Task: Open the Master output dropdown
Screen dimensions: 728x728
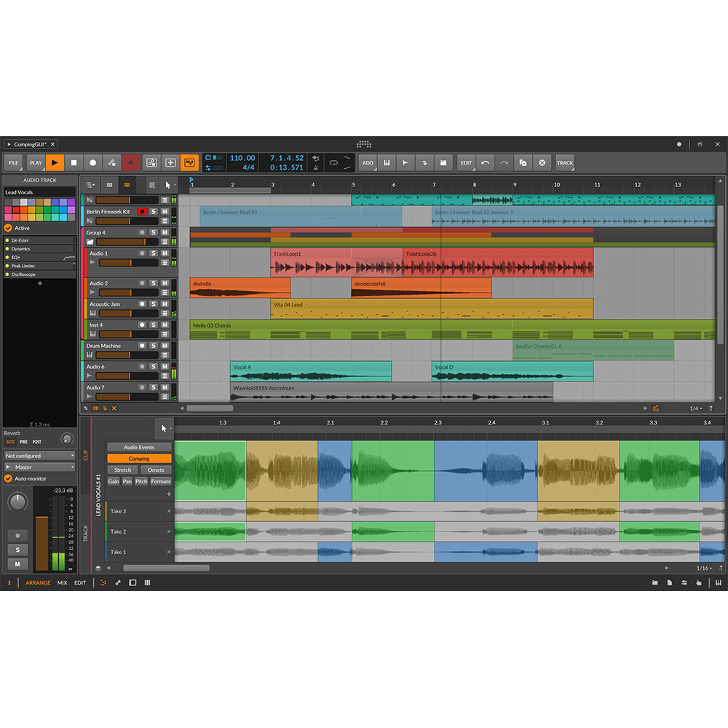Action: 39,467
